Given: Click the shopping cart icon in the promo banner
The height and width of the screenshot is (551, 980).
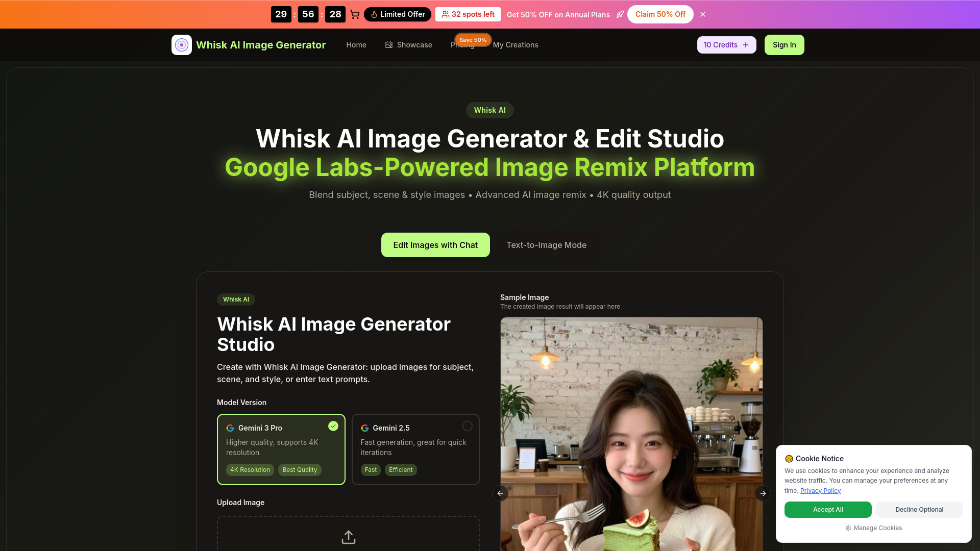Looking at the screenshot, I should [354, 14].
